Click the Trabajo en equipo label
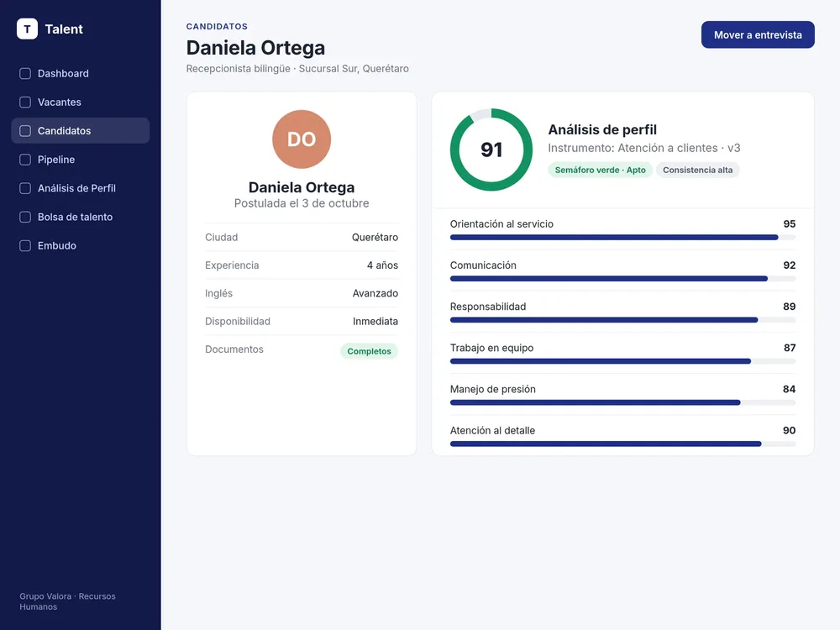 point(491,348)
